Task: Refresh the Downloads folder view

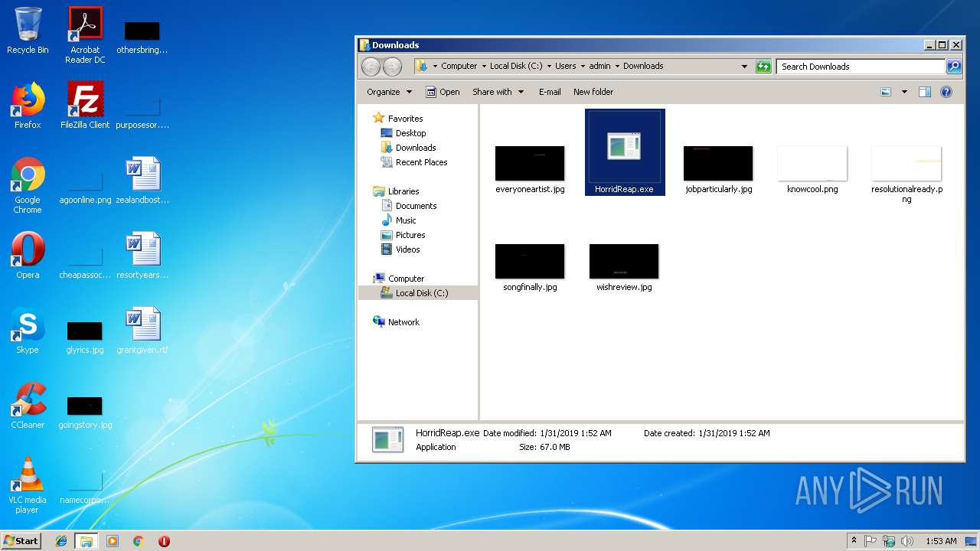Action: tap(763, 67)
